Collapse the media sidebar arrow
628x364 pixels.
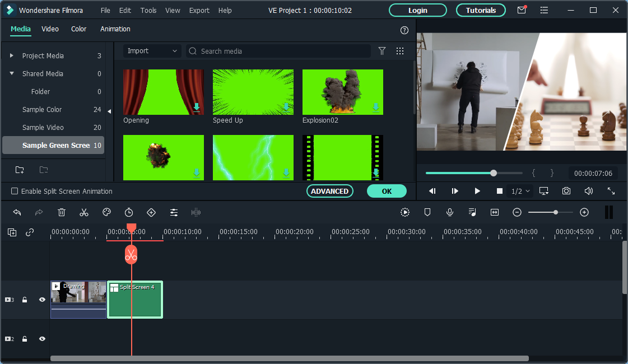click(109, 111)
